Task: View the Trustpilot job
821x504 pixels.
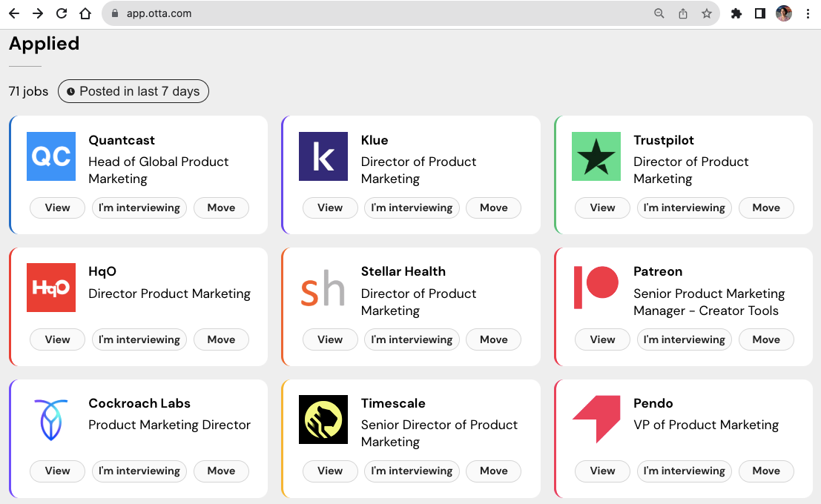Action: (x=602, y=208)
